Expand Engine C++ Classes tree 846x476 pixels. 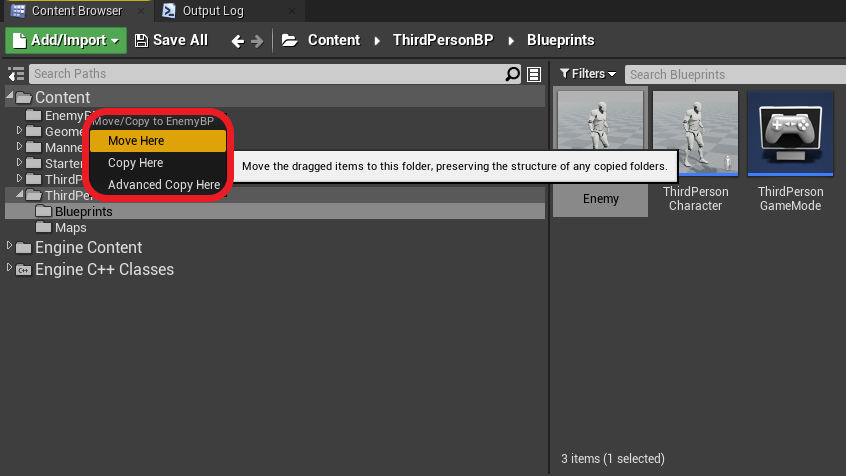[x=9, y=268]
